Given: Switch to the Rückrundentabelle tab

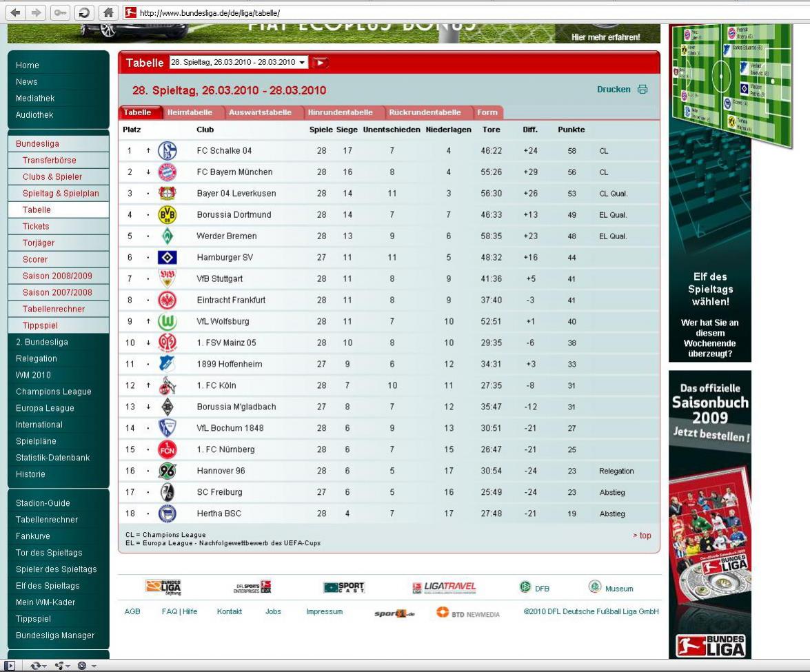Looking at the screenshot, I should (425, 112).
